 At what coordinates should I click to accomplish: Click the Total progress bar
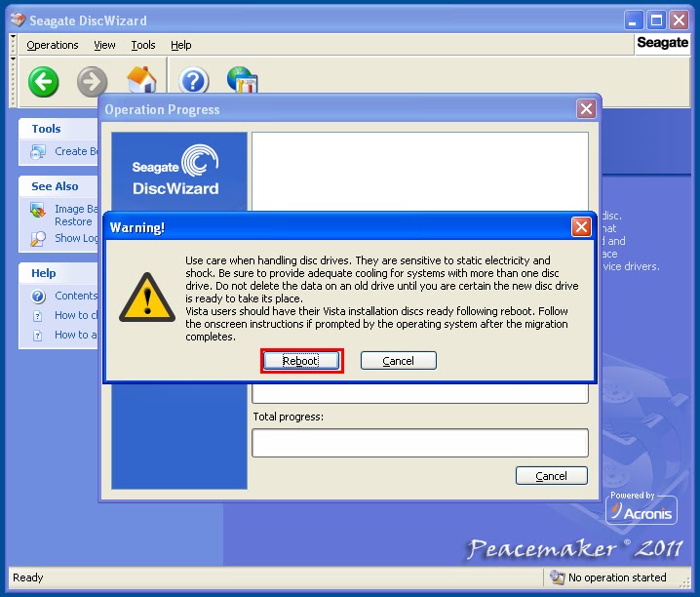coord(420,443)
